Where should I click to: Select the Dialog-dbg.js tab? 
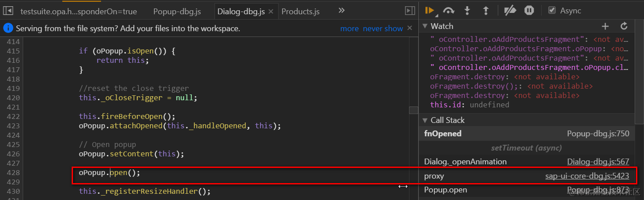tap(240, 12)
